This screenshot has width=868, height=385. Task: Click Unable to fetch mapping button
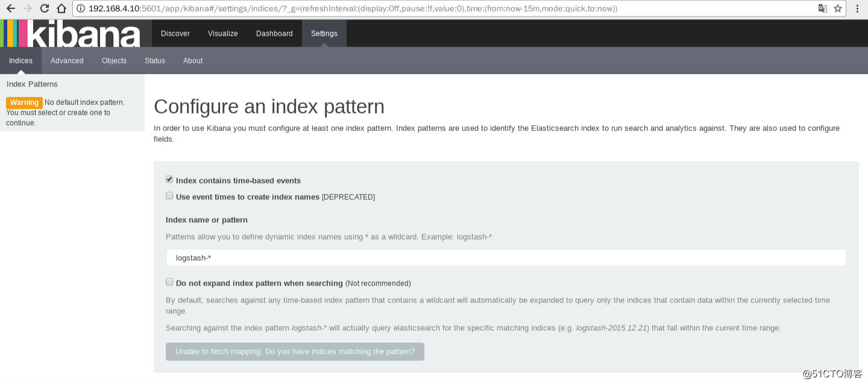[295, 351]
